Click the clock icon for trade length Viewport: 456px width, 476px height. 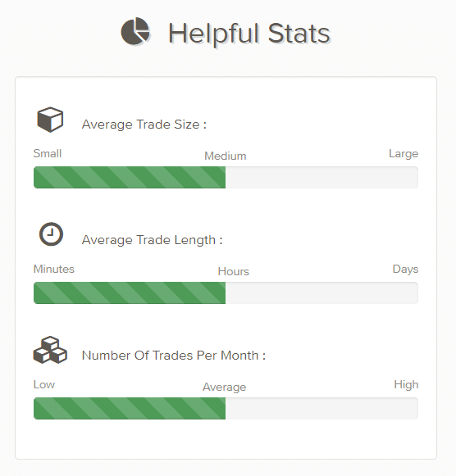(x=51, y=234)
